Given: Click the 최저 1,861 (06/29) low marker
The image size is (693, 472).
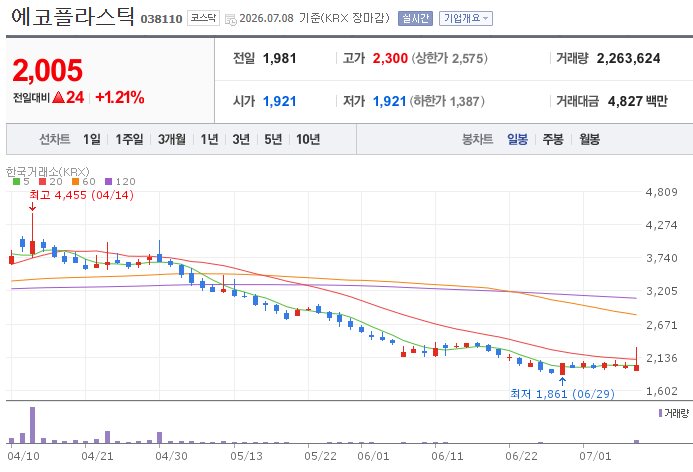Looking at the screenshot, I should coord(562,394).
